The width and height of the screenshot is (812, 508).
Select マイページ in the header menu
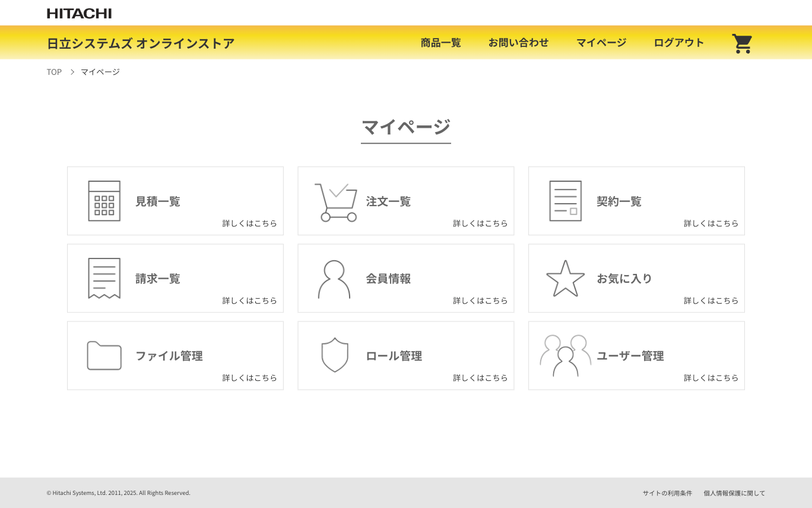point(601,42)
